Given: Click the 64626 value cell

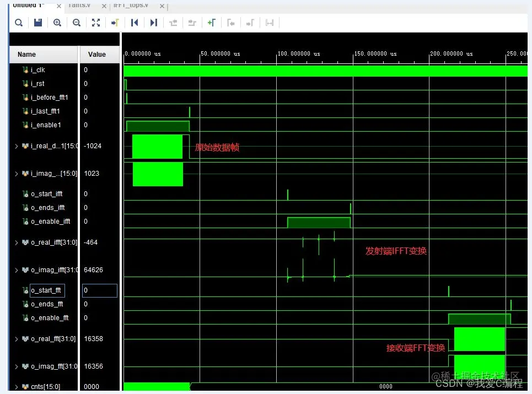Looking at the screenshot, I should (93, 270).
